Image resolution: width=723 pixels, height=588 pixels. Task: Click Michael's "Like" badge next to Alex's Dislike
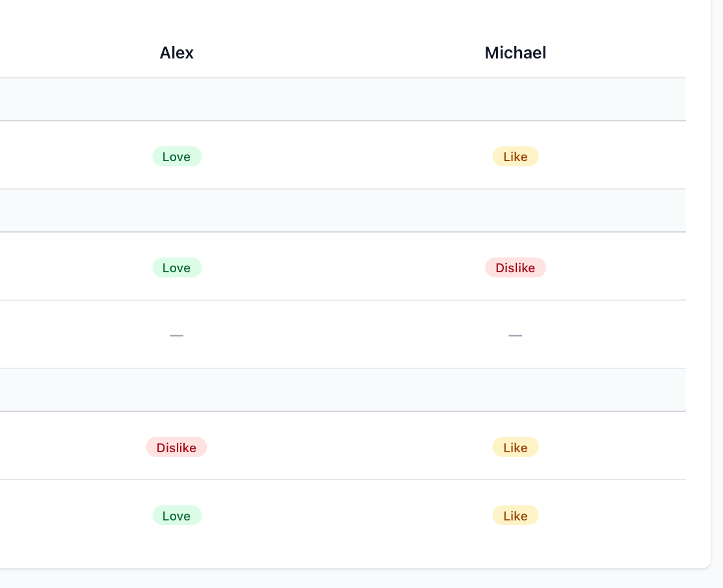pyautogui.click(x=515, y=447)
